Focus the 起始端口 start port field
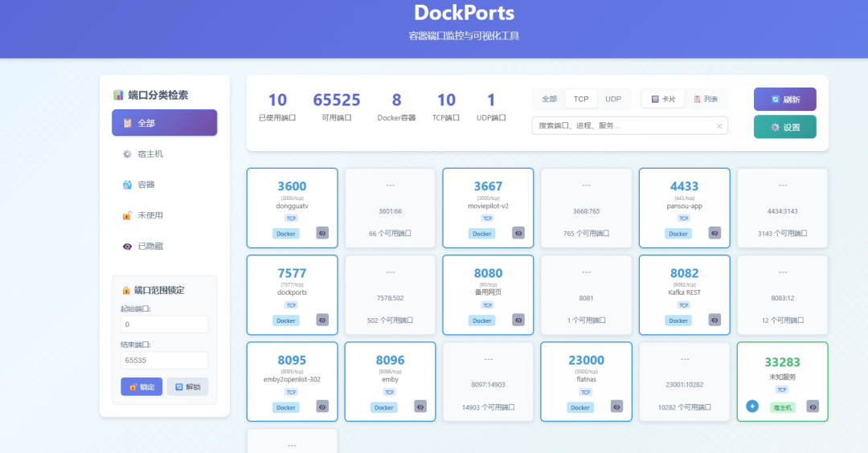Screen dimensions: 868x453 [164, 324]
